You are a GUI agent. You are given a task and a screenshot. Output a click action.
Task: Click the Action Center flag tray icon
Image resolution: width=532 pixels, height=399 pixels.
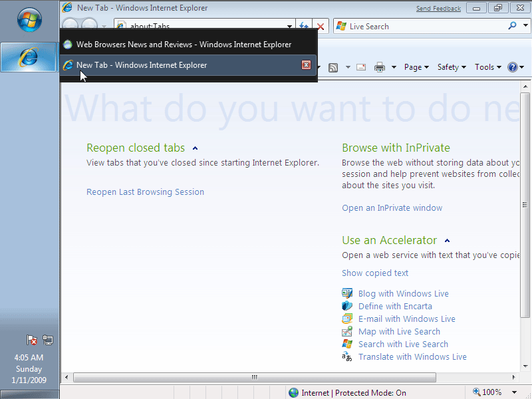32,340
